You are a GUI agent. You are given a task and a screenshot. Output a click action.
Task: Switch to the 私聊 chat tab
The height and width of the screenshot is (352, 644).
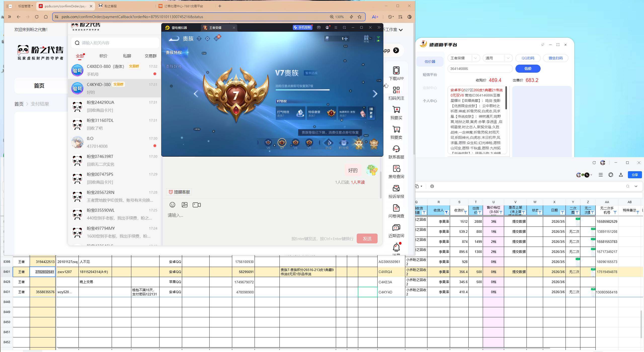(127, 56)
